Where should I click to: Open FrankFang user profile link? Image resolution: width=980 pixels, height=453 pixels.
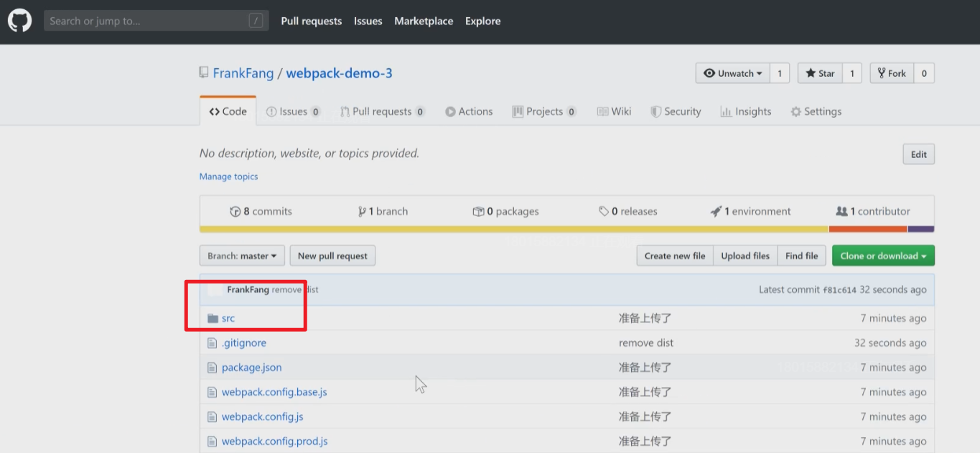[243, 73]
